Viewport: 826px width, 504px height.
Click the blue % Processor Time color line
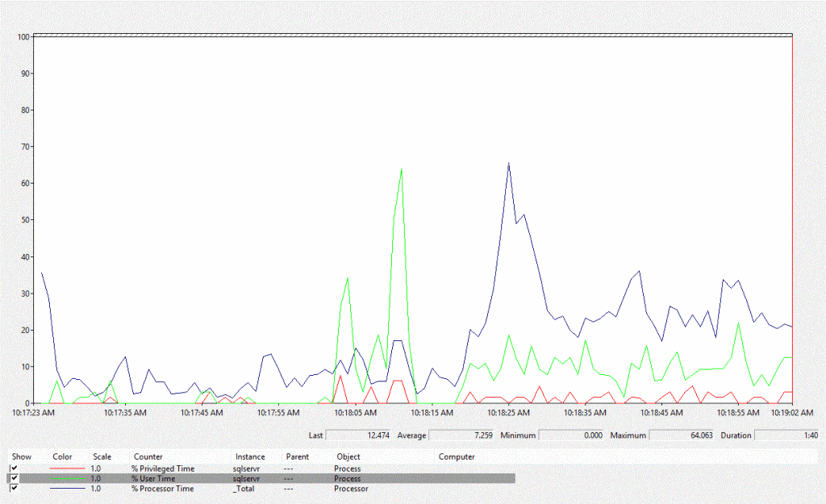click(66, 489)
